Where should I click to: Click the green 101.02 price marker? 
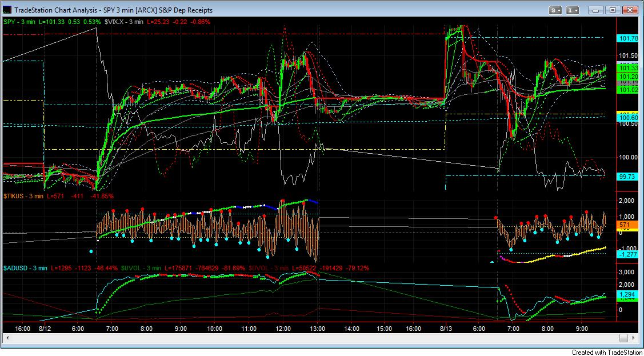[x=628, y=89]
